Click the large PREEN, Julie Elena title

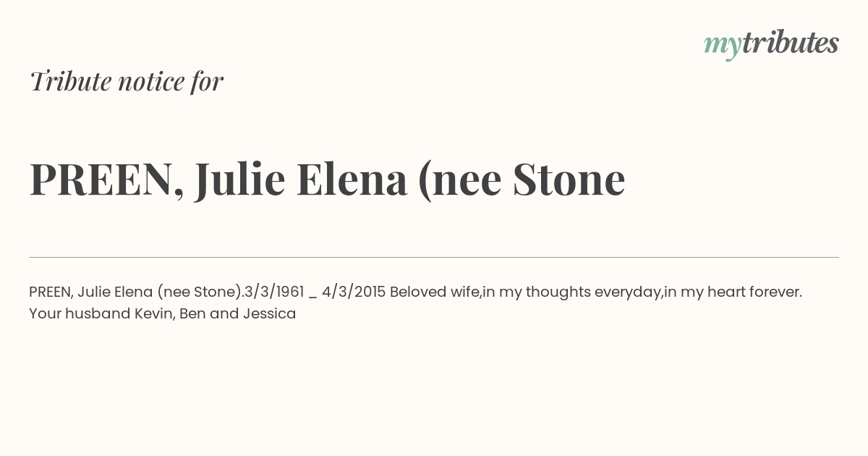pos(327,180)
